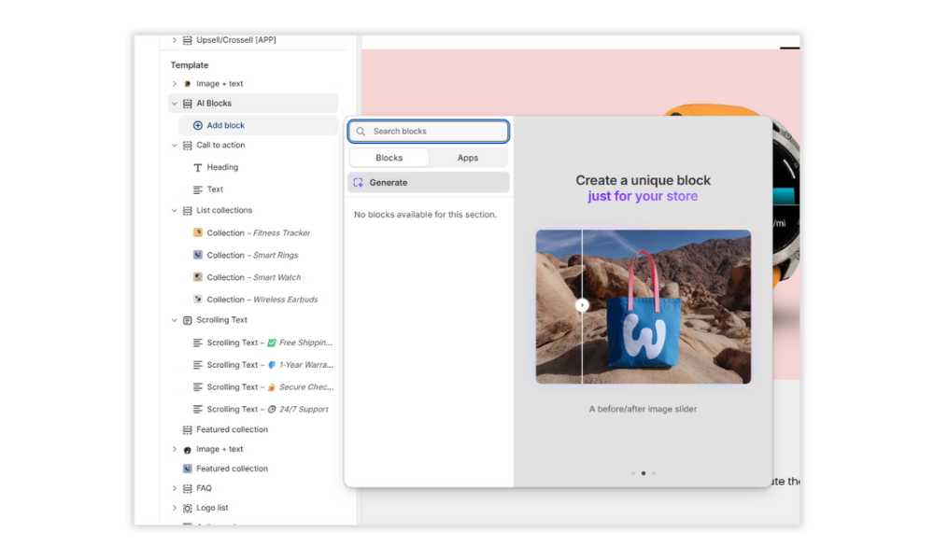934x560 pixels.
Task: Select the Fitness Tracker collection thumbnail icon
Action: tap(198, 232)
